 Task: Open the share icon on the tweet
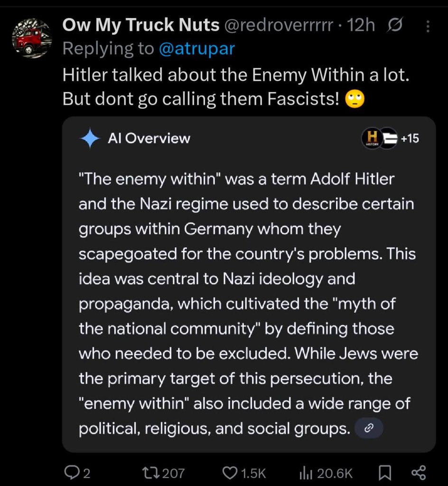419,472
